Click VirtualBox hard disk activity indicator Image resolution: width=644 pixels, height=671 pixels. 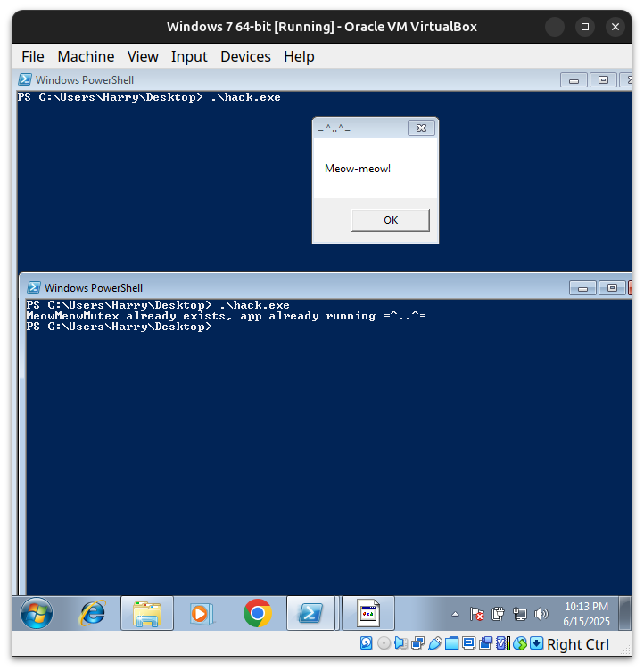pyautogui.click(x=367, y=643)
